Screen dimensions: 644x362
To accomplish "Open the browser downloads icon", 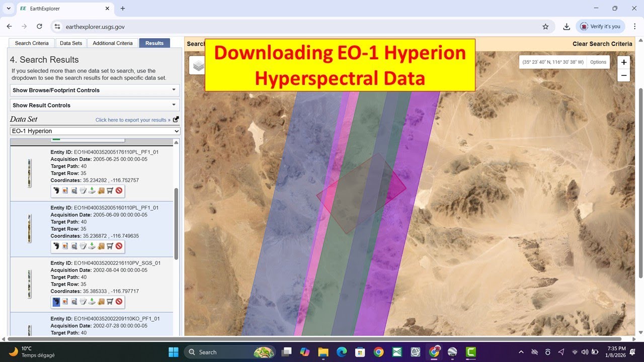I will [567, 27].
